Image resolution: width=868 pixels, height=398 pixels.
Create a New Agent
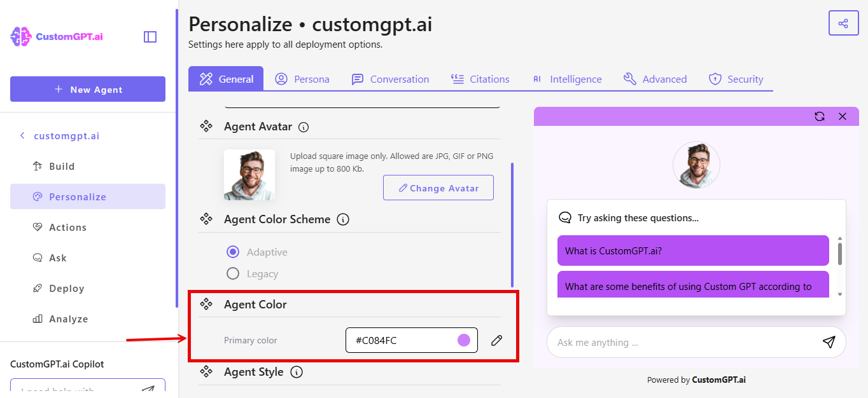pos(88,89)
